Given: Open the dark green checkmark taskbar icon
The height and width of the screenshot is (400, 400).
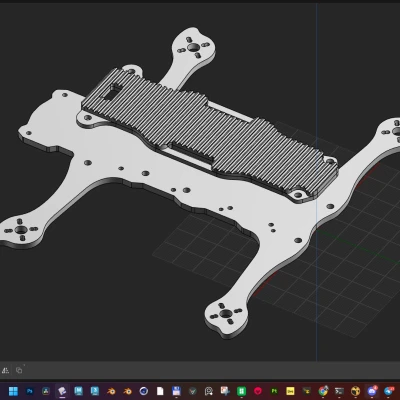Looking at the screenshot, I should [x=192, y=391].
